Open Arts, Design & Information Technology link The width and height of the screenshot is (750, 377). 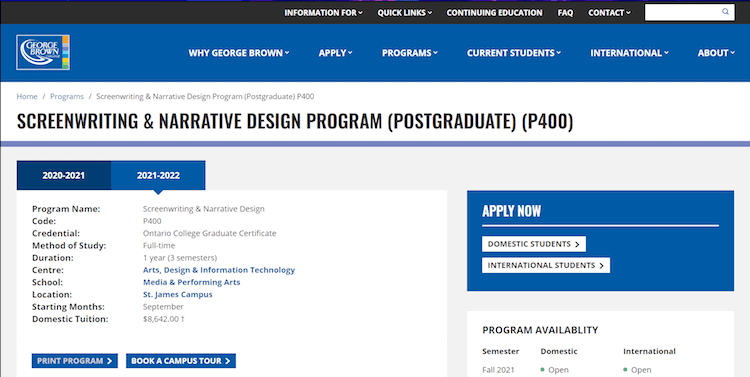click(219, 270)
